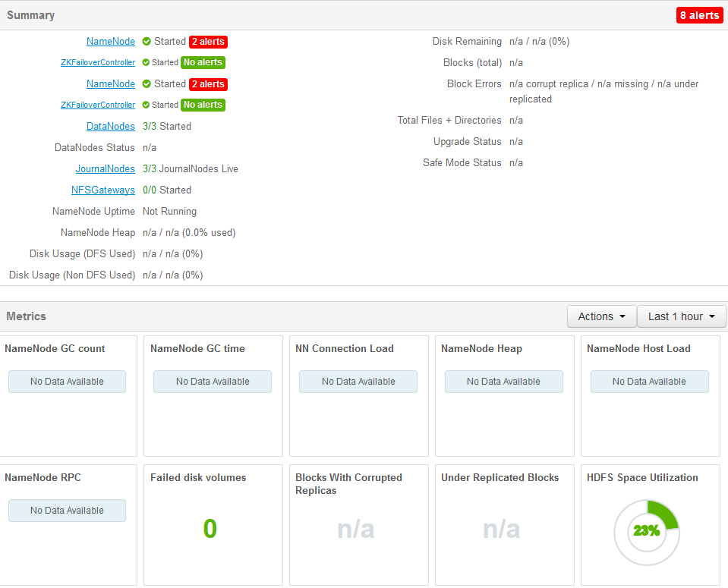Click the first NameNode green started check icon

[x=147, y=41]
